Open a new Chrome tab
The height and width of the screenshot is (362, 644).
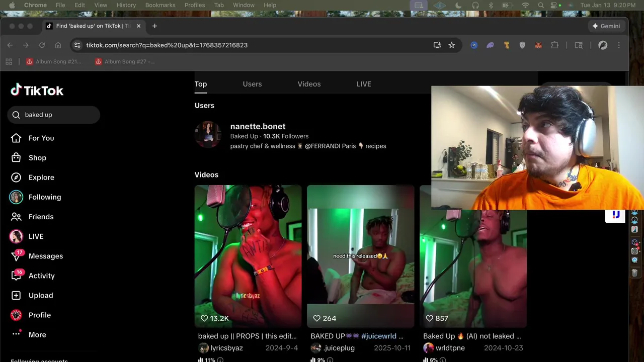click(x=154, y=26)
